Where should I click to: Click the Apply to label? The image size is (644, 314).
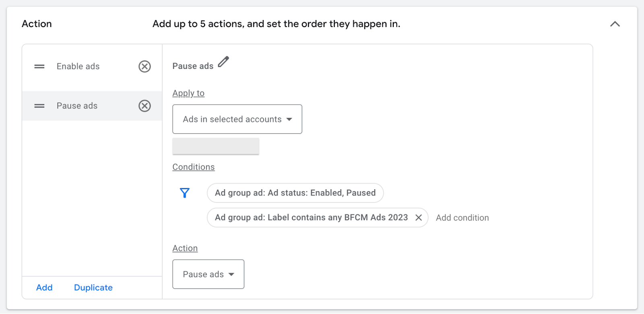[188, 93]
